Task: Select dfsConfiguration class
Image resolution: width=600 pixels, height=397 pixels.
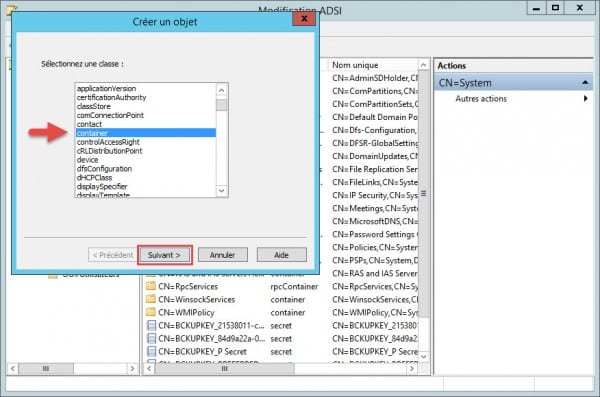Action: pyautogui.click(x=104, y=168)
